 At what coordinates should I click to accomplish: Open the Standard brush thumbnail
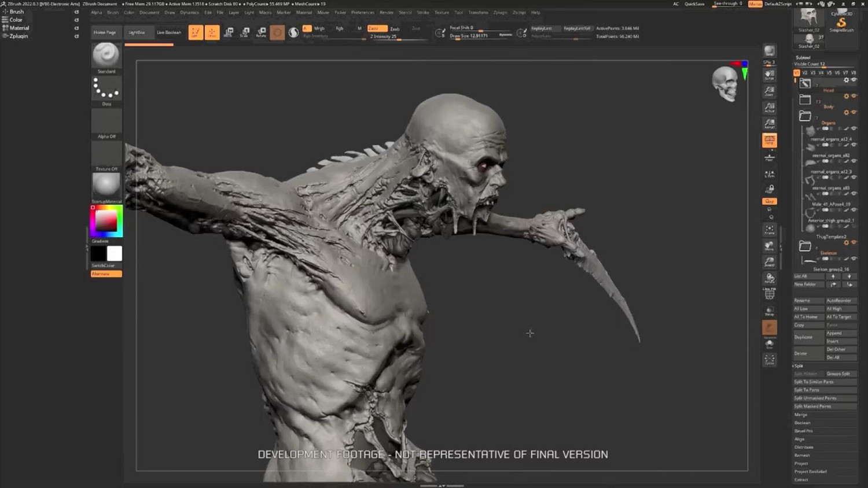106,56
